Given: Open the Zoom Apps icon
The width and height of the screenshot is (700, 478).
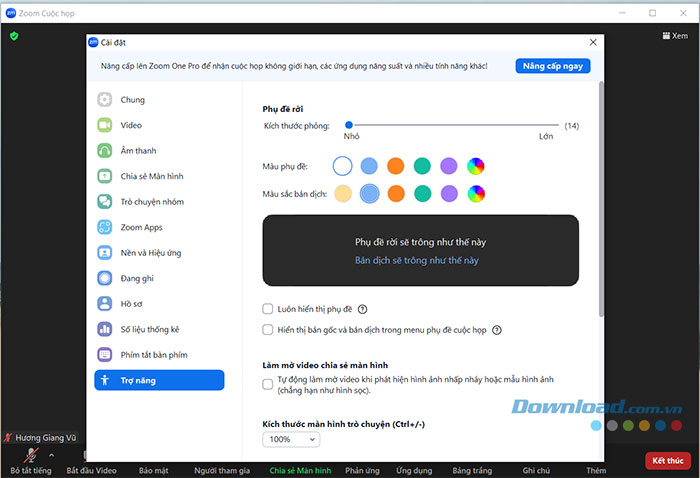Looking at the screenshot, I should (104, 227).
